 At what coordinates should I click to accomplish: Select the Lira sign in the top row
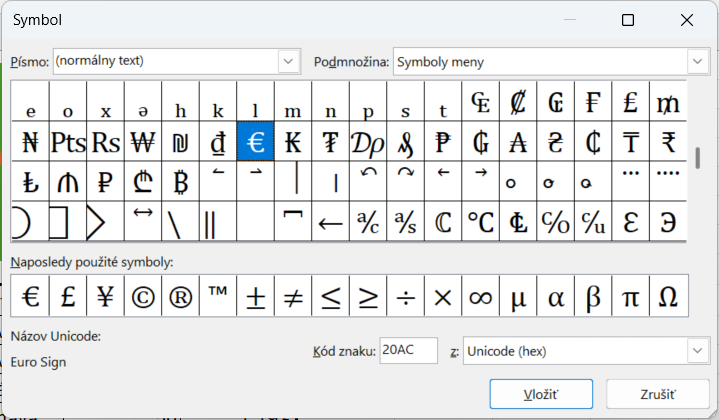[631, 101]
